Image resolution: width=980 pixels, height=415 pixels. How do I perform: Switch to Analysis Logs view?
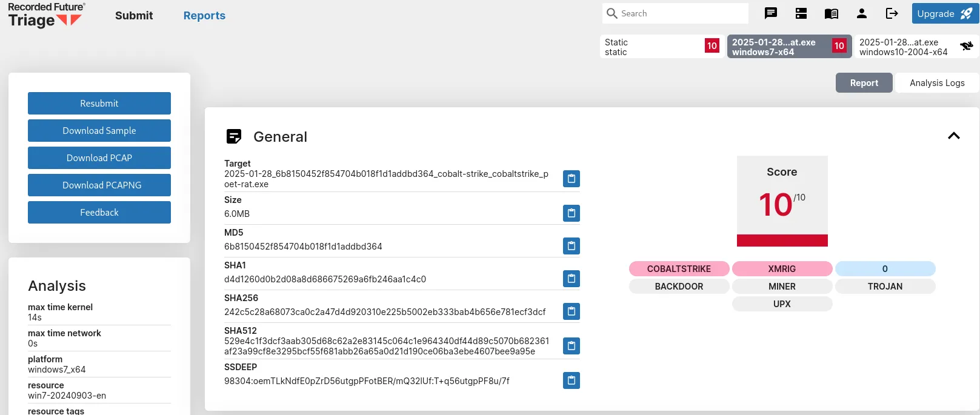pos(936,83)
